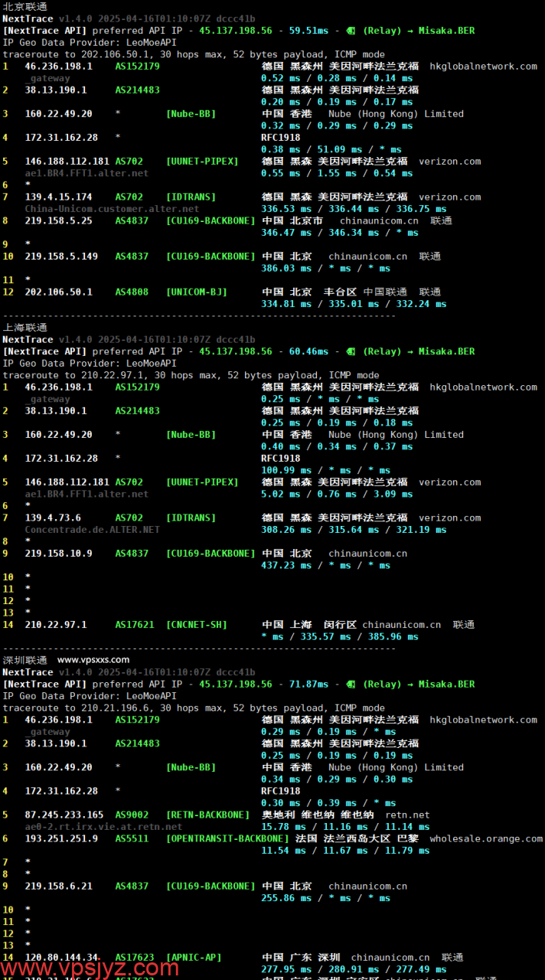Screen dimensions: 545x980
Task: Click the [CNCNET-SH] network tag
Action: [x=197, y=625]
